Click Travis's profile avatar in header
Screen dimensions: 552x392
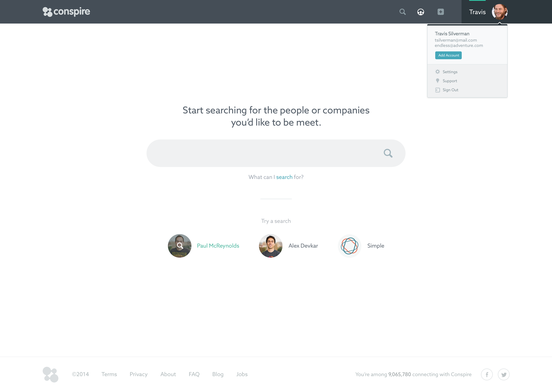[x=499, y=12]
